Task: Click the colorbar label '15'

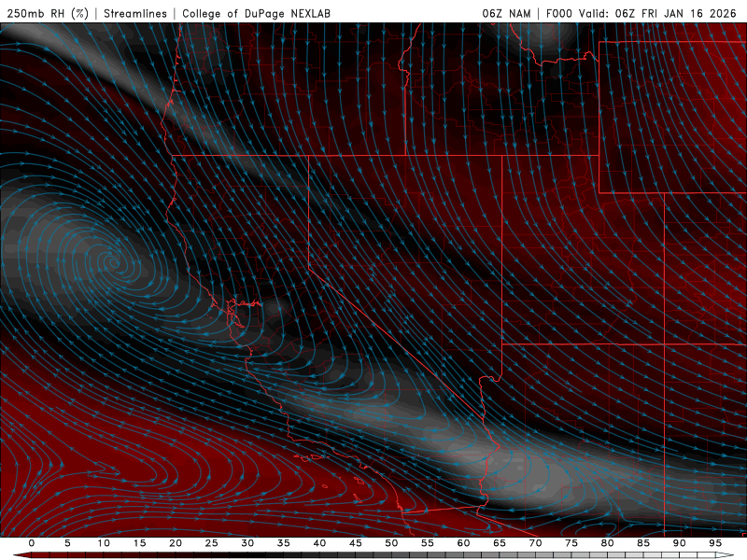Action: 139,543
